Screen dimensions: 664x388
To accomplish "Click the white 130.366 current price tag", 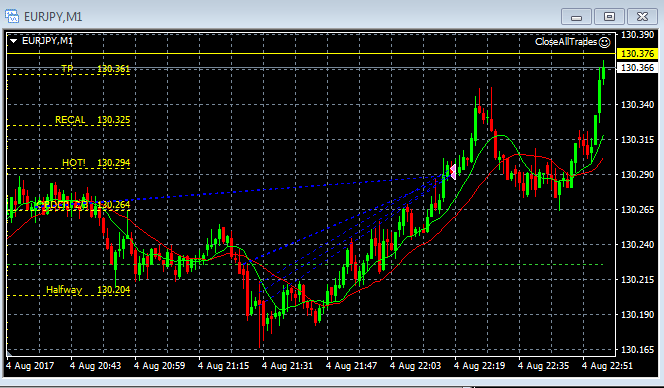I will coord(638,68).
